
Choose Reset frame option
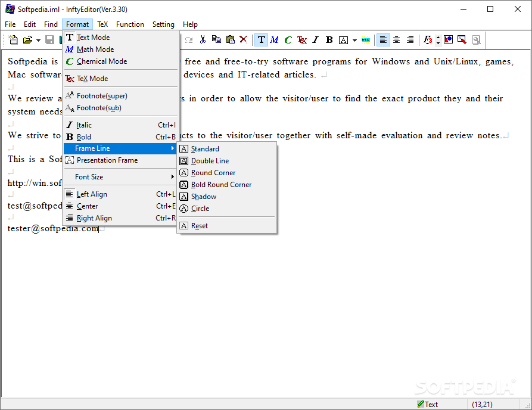point(226,226)
